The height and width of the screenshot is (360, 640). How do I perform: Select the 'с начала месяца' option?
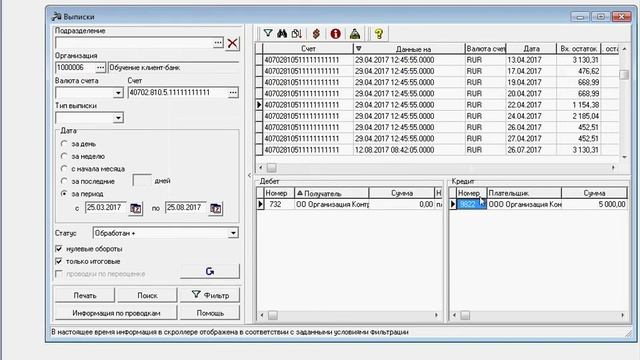pyautogui.click(x=64, y=169)
